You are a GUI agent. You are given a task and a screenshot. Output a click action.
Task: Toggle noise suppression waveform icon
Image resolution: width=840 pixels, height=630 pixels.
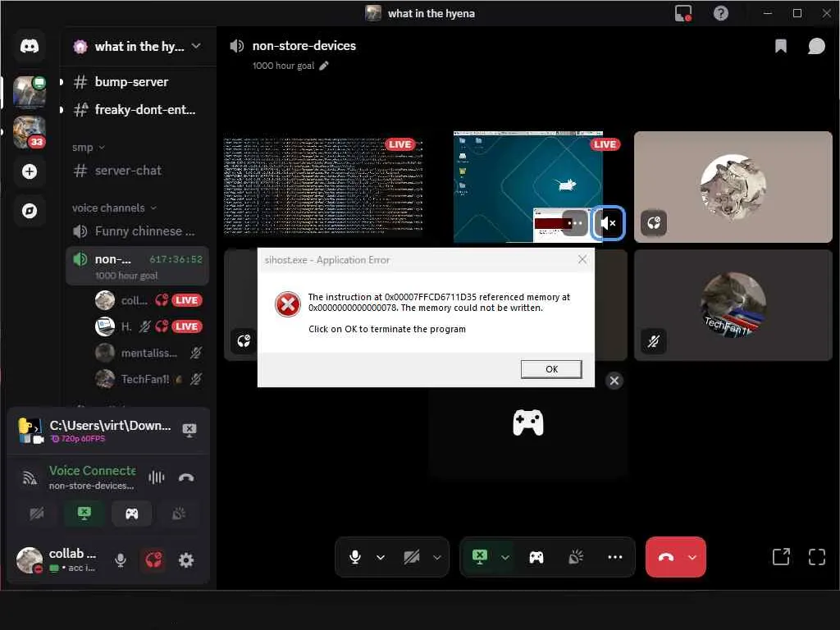tap(157, 477)
